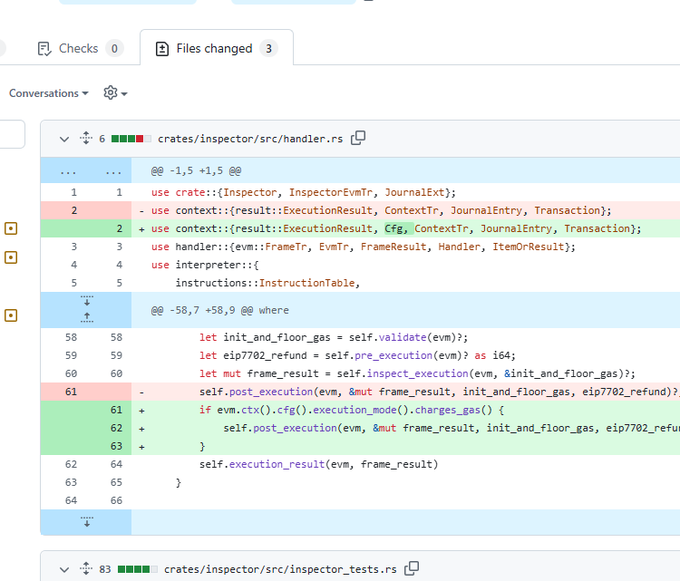This screenshot has height=581, width=680.
Task: Click modified file marker beside hunk header -58,7
Action: [x=11, y=315]
